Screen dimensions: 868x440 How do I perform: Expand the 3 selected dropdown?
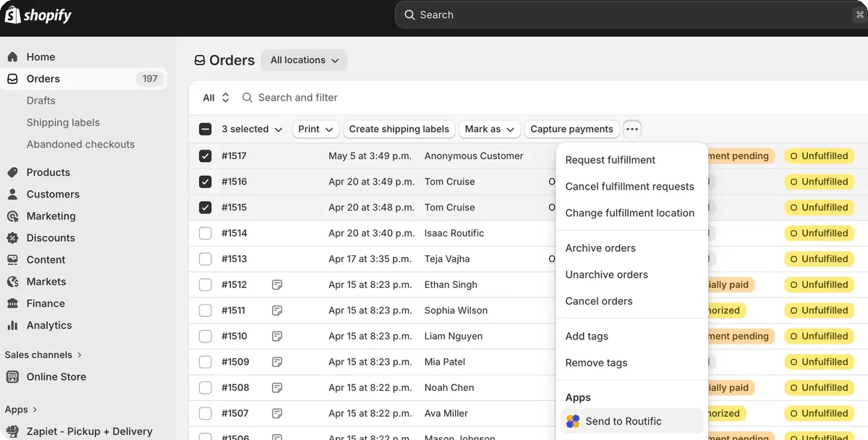click(252, 129)
